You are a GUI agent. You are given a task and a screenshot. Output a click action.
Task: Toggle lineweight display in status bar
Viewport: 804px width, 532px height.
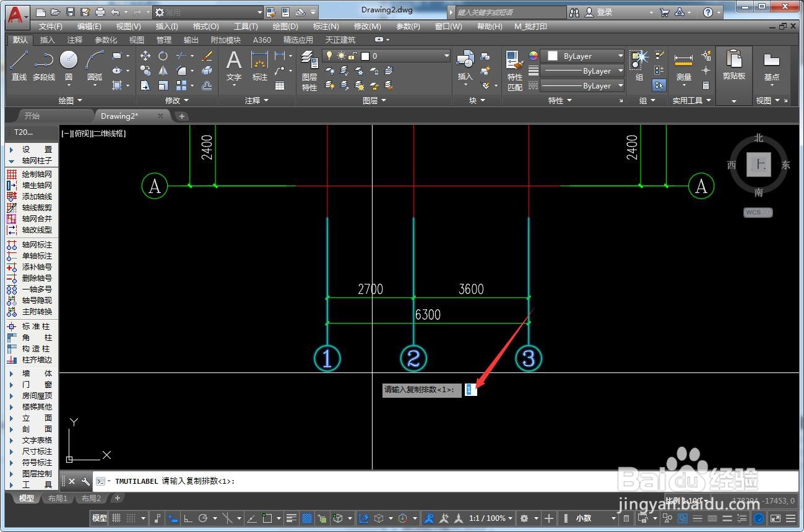pos(292,518)
